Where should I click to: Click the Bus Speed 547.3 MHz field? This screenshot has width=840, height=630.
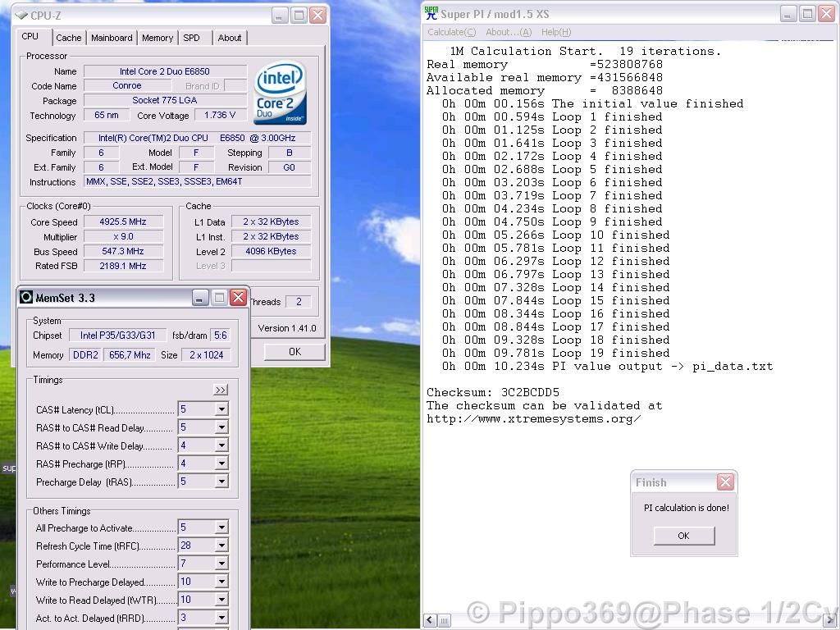pos(123,251)
